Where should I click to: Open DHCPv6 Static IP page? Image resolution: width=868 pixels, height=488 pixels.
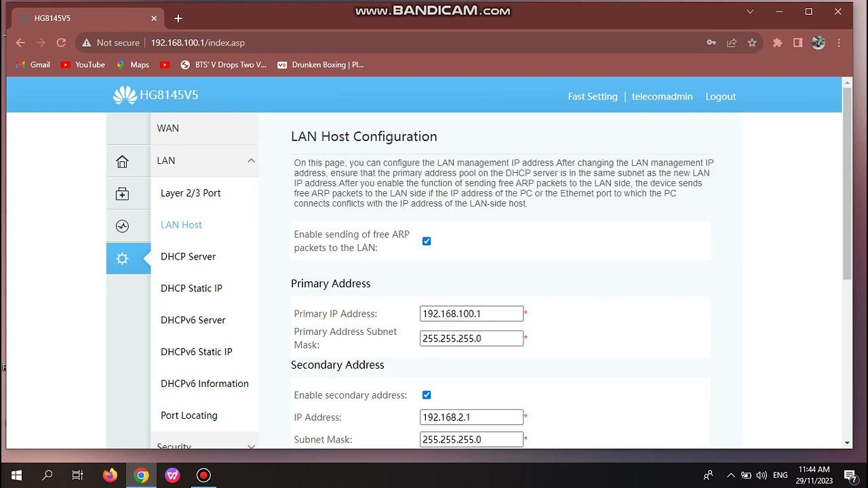click(196, 352)
